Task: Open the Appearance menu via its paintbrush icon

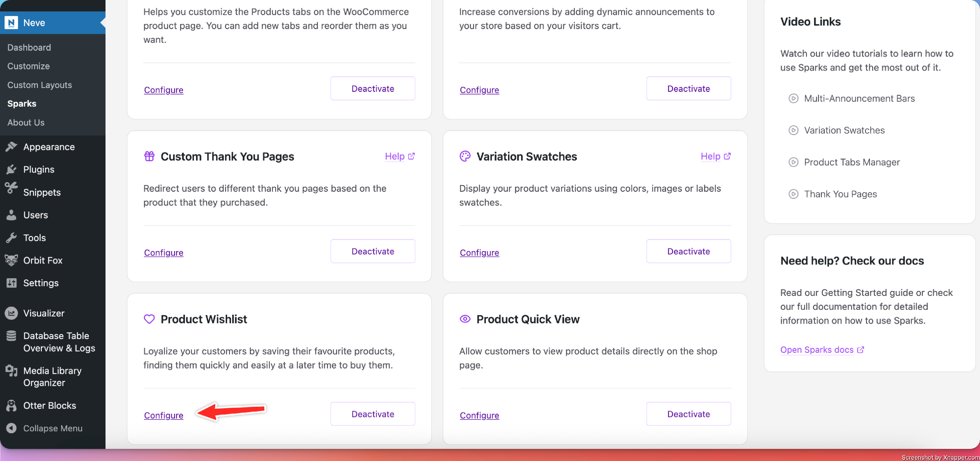Action: [11, 146]
